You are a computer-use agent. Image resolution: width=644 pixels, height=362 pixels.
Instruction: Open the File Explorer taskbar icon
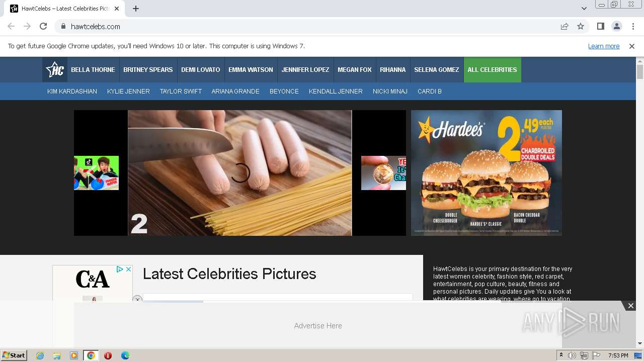(x=57, y=355)
